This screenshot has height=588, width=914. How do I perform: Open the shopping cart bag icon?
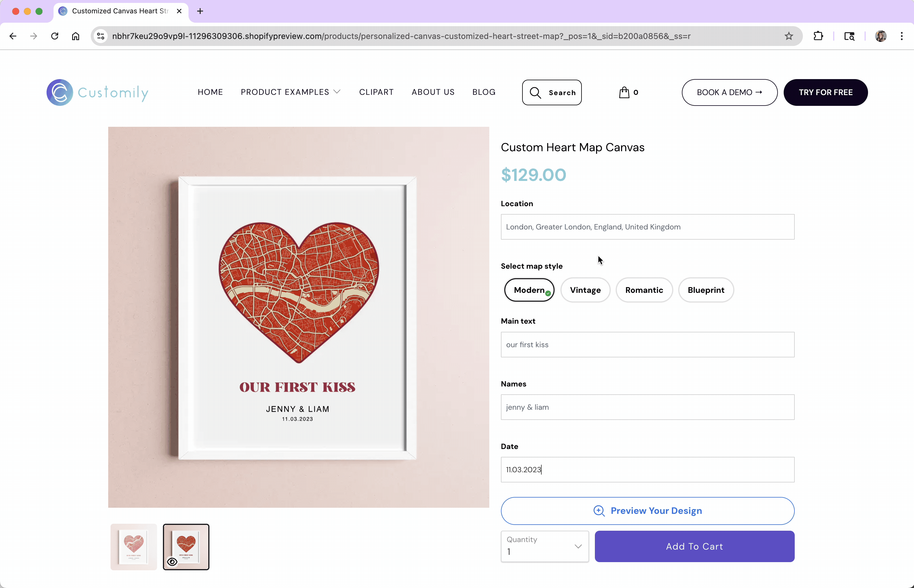[x=624, y=92]
